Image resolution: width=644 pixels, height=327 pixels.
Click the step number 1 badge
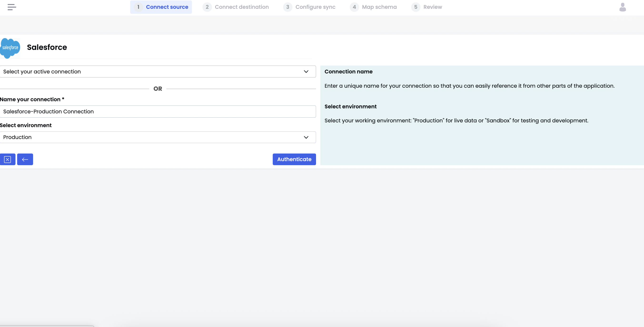tap(138, 7)
